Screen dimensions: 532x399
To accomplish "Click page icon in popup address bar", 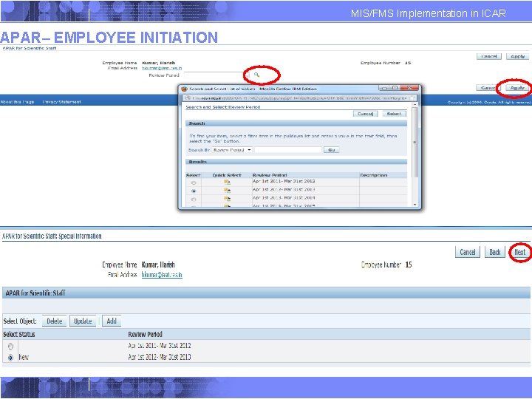I will [187, 98].
